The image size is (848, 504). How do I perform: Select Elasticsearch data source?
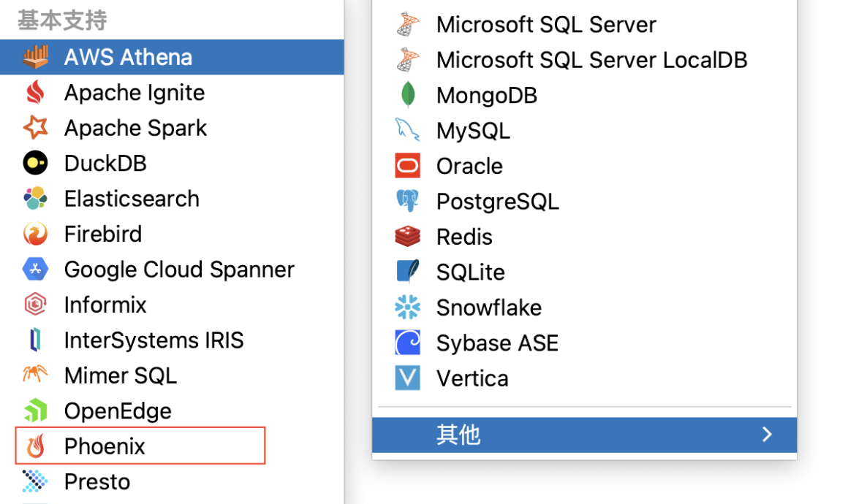coord(172,198)
